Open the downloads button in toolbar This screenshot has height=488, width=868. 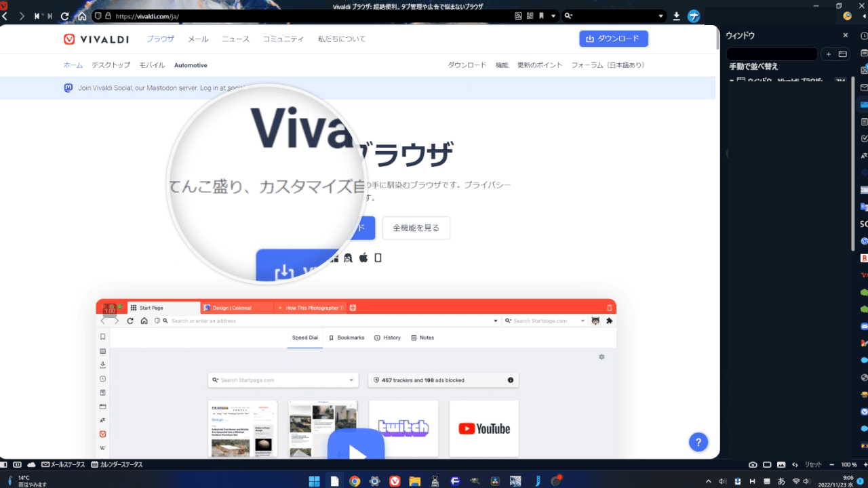tap(677, 16)
